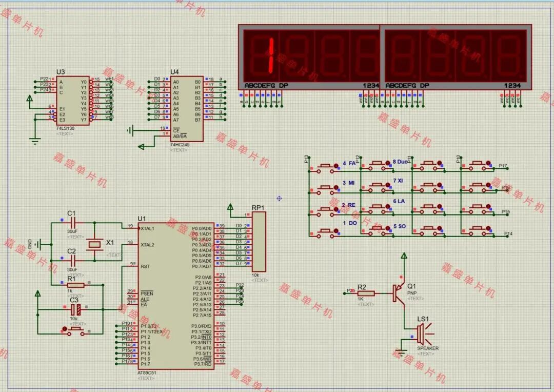Click the ground symbol below U3
554x392 pixels.
click(35, 141)
